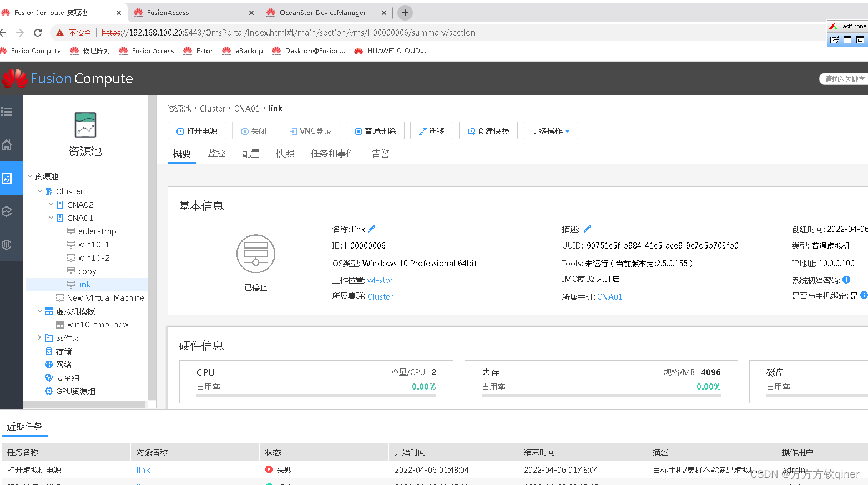Reload the page using the refresh icon
The image size is (868, 485).
point(38,33)
